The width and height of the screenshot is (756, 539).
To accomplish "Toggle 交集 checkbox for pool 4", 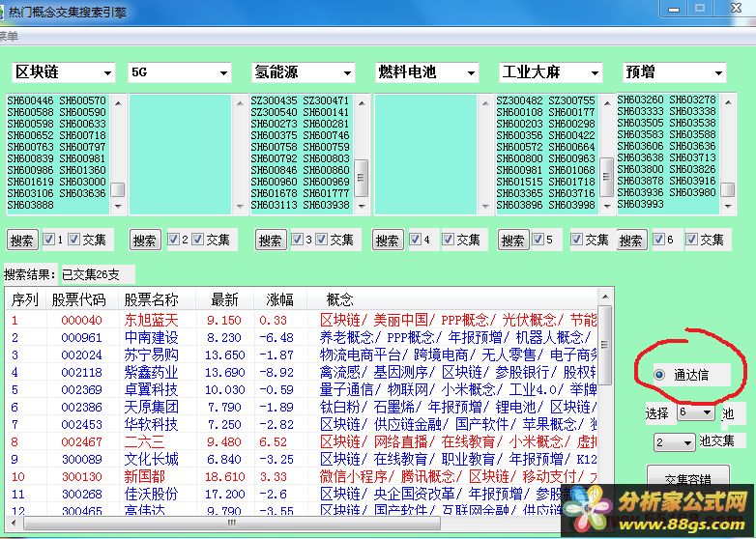I will [x=448, y=239].
